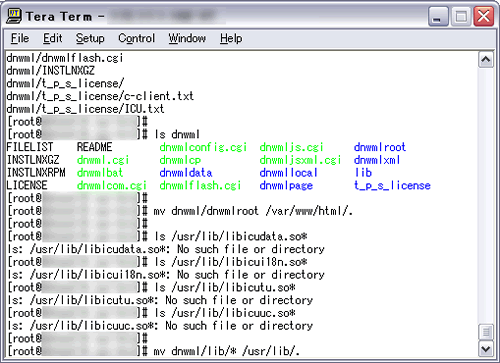The width and height of the screenshot is (500, 363).
Task: Open the Setup menu
Action: 90,38
